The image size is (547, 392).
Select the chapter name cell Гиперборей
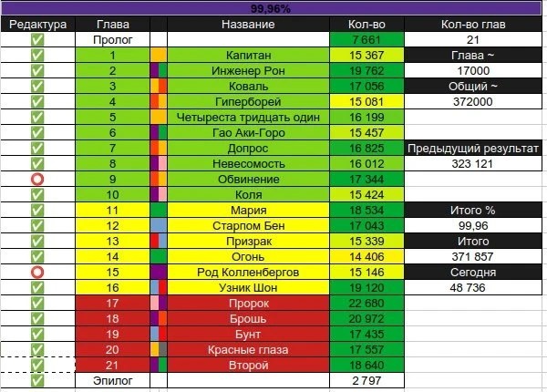[248, 102]
